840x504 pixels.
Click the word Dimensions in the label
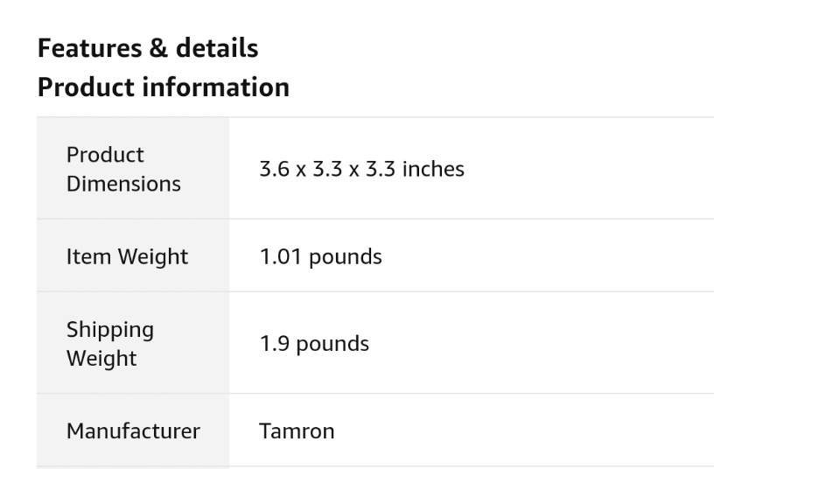[x=123, y=184]
